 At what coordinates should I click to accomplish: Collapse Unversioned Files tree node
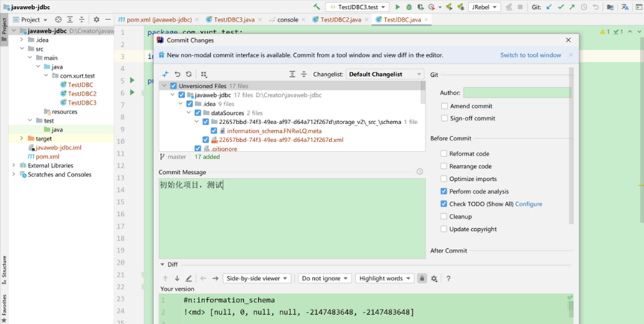pos(164,86)
